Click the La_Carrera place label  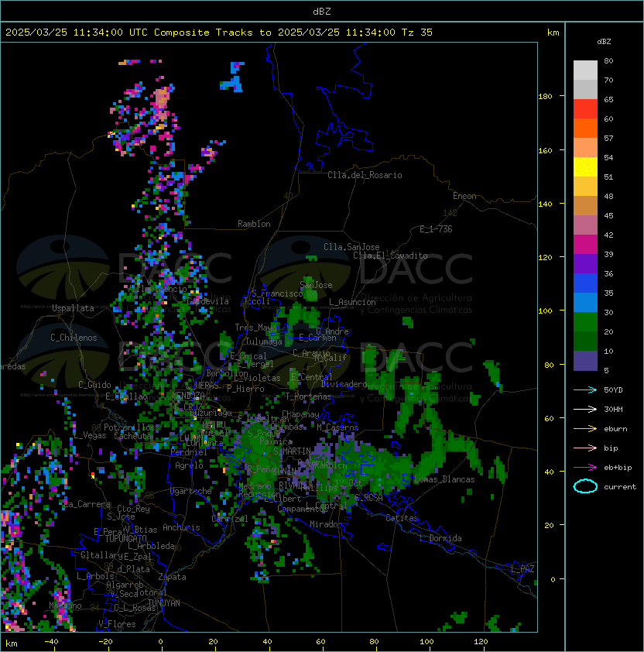[x=87, y=504]
